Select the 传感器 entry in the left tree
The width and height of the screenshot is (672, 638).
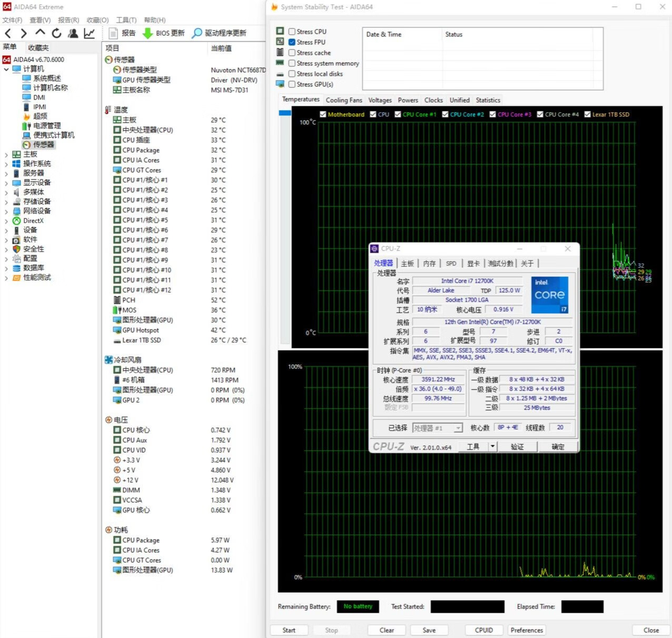44,145
